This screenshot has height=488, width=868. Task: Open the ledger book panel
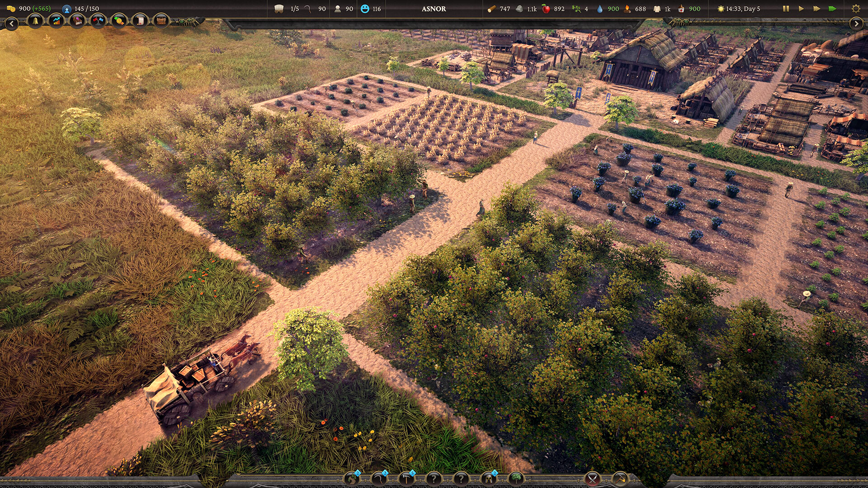point(76,21)
